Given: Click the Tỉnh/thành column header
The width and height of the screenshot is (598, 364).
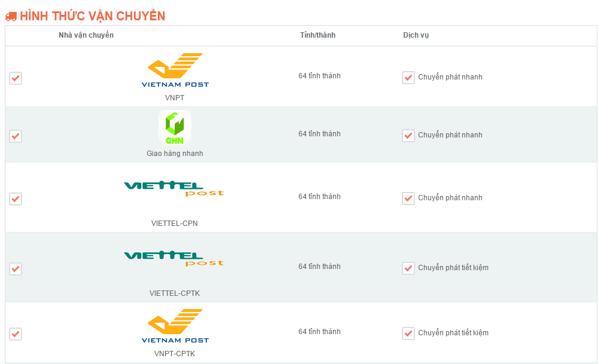Looking at the screenshot, I should click(x=318, y=35).
